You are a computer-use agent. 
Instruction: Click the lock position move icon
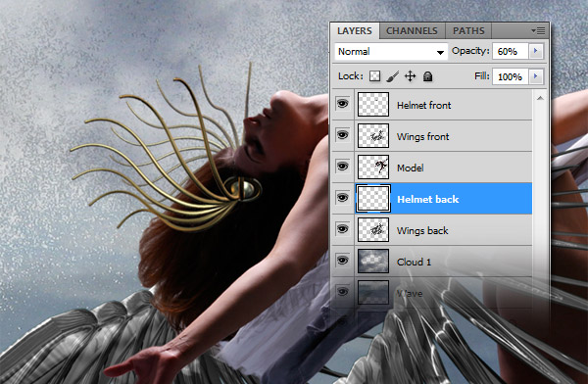[x=410, y=76]
